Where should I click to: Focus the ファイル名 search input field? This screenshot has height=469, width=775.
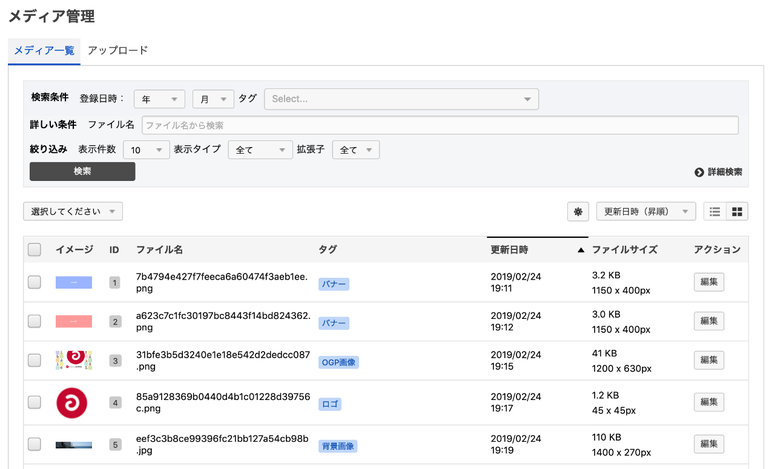(440, 125)
